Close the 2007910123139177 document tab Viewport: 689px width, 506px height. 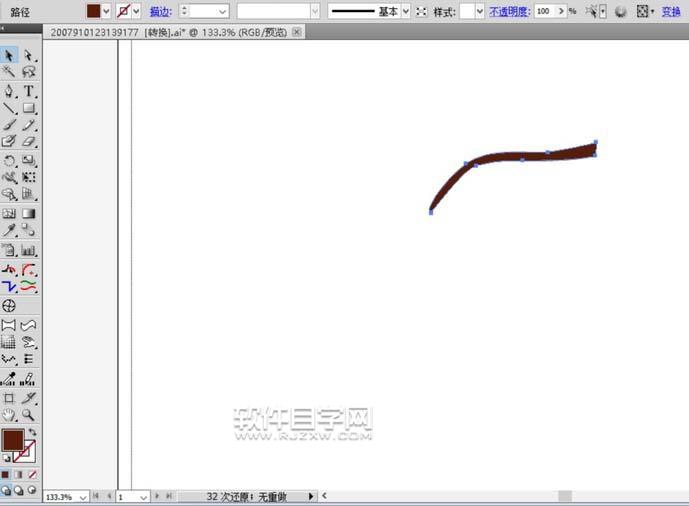pyautogui.click(x=297, y=32)
